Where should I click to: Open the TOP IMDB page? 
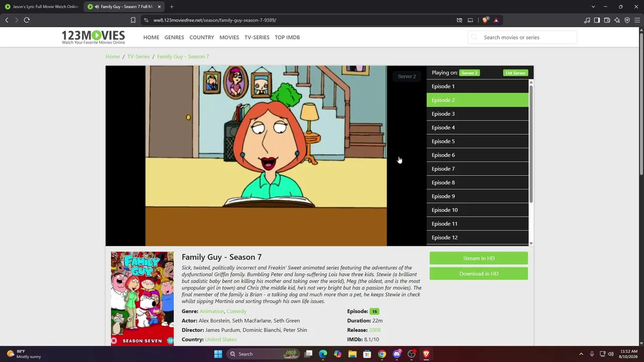pos(287,37)
